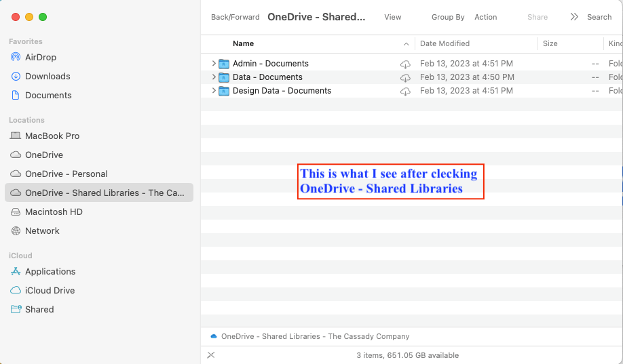Click the green full screen window button
The width and height of the screenshot is (623, 364).
43,17
